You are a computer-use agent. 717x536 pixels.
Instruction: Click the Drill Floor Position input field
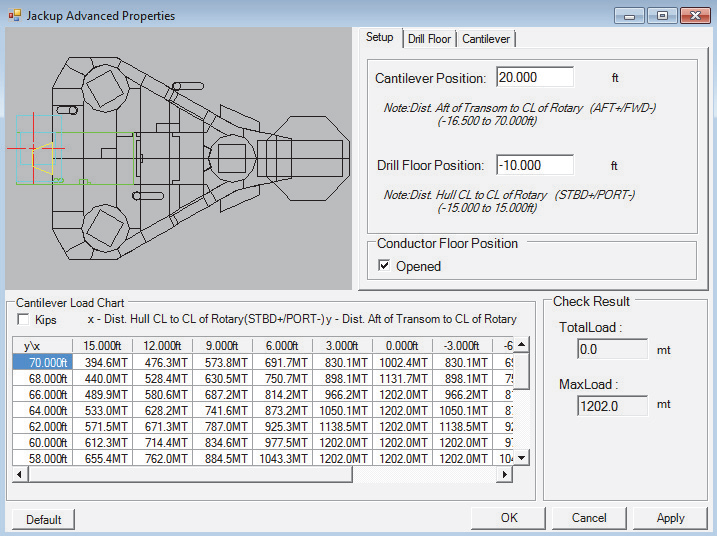[534, 165]
